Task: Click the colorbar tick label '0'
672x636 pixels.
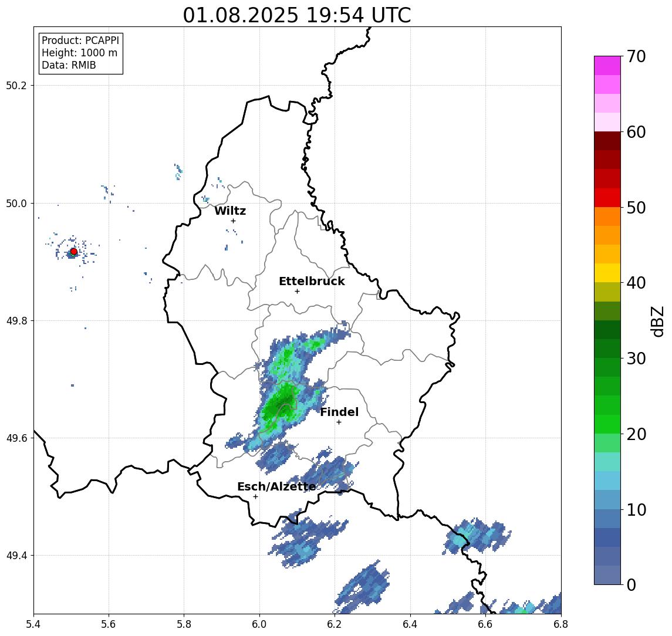Action: pos(631,584)
